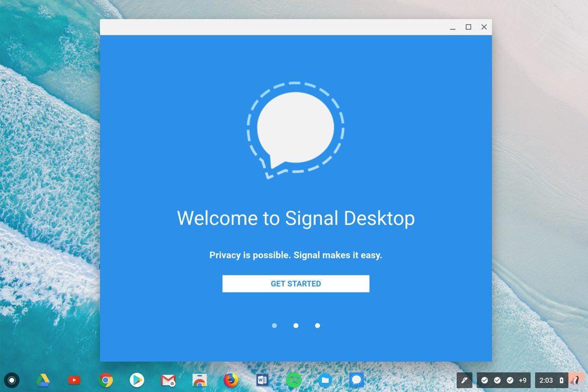Screen dimensions: 588x392
Task: Open the ChromeOS launcher circle button
Action: [x=11, y=381]
